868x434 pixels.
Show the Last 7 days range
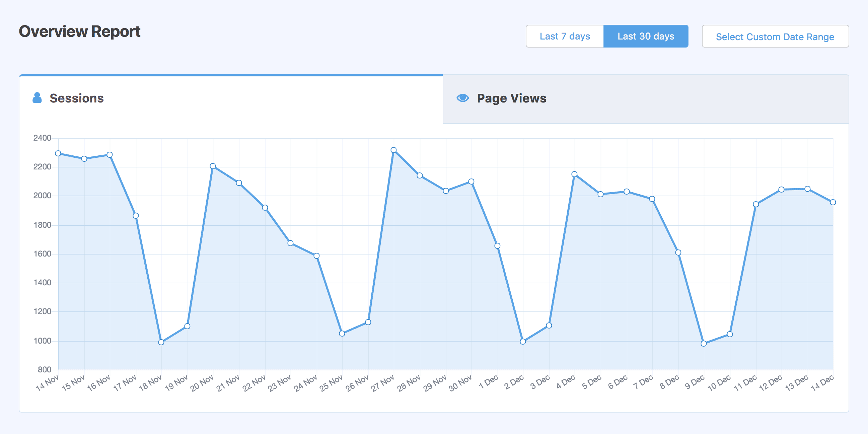(564, 37)
